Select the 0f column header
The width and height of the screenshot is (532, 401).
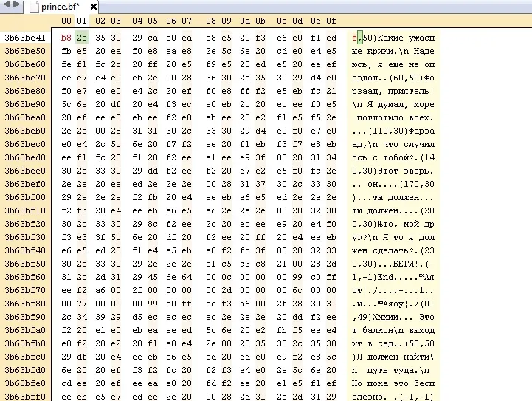point(331,21)
